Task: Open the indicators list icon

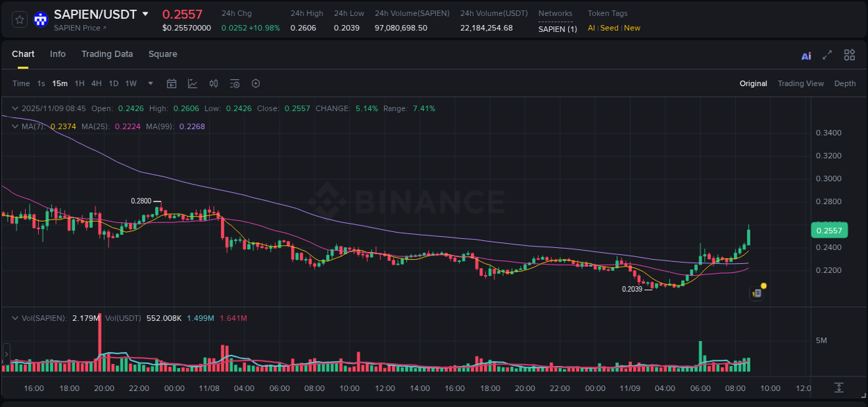Action: [234, 83]
